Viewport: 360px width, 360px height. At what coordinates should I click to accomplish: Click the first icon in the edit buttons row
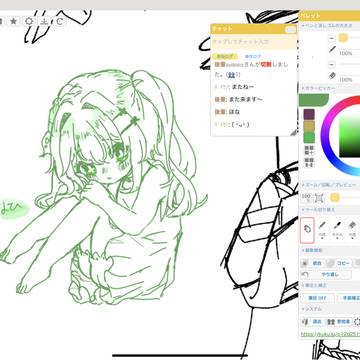point(304,263)
